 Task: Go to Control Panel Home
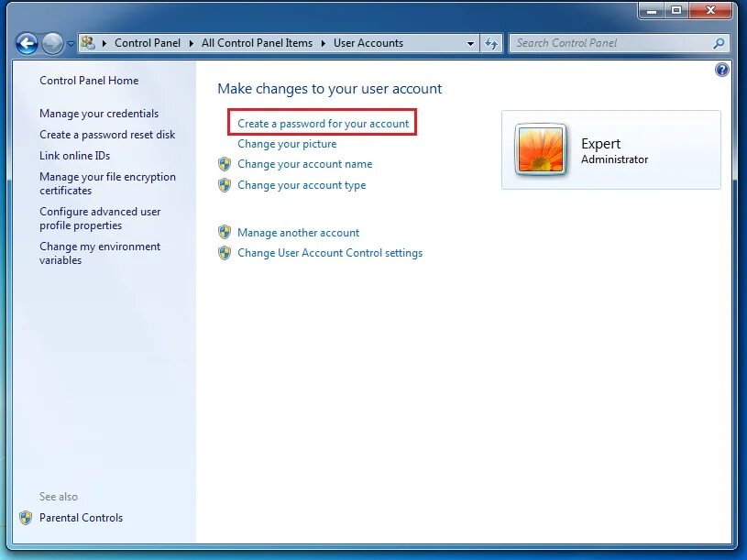tap(89, 81)
